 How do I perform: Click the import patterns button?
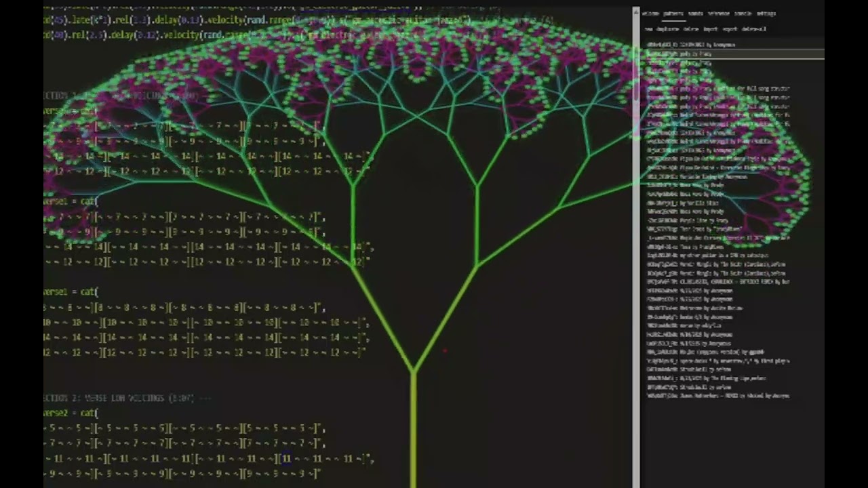coord(710,29)
